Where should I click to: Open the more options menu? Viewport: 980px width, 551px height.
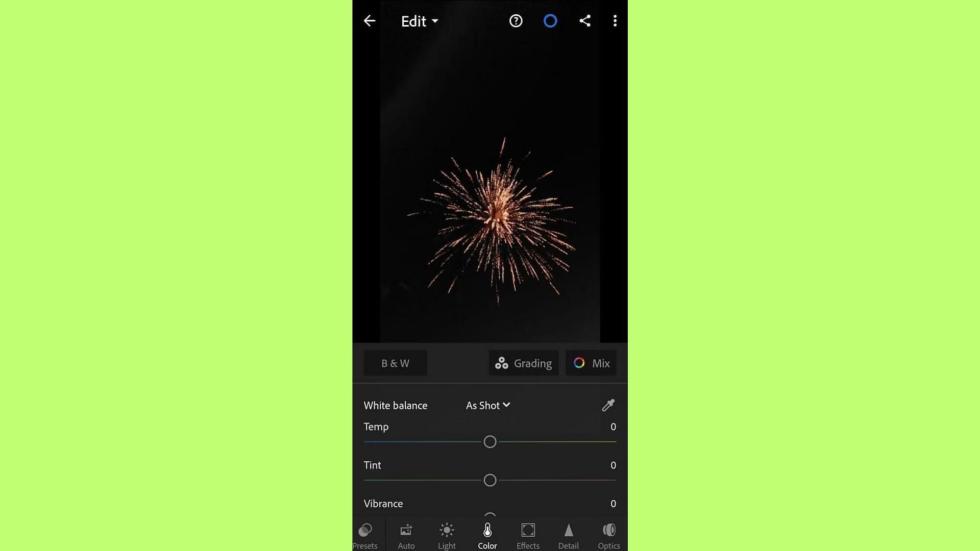[614, 20]
